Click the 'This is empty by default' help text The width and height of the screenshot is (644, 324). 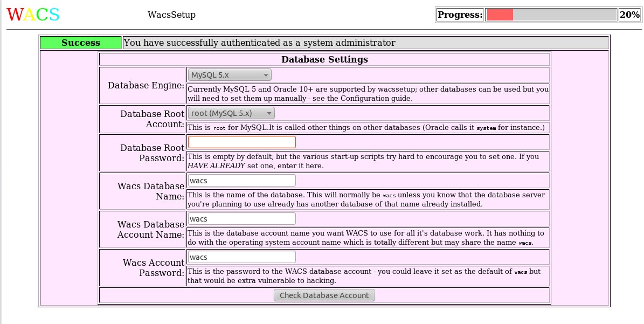click(x=363, y=161)
